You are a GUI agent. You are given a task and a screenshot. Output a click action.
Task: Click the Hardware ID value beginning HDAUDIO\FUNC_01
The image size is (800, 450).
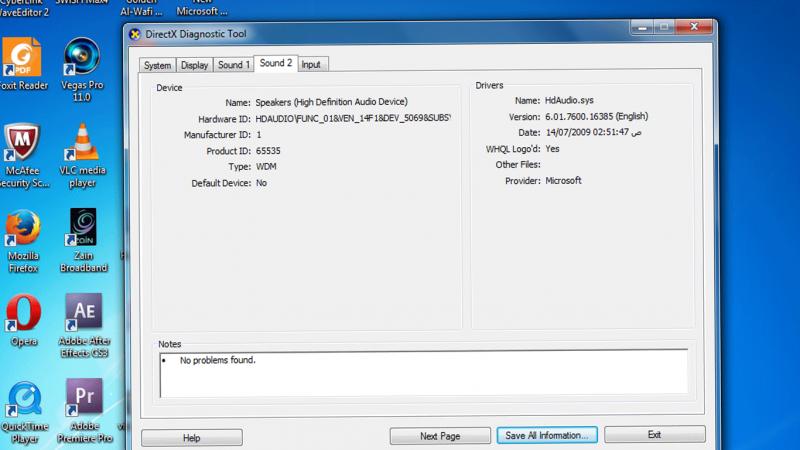(353, 118)
